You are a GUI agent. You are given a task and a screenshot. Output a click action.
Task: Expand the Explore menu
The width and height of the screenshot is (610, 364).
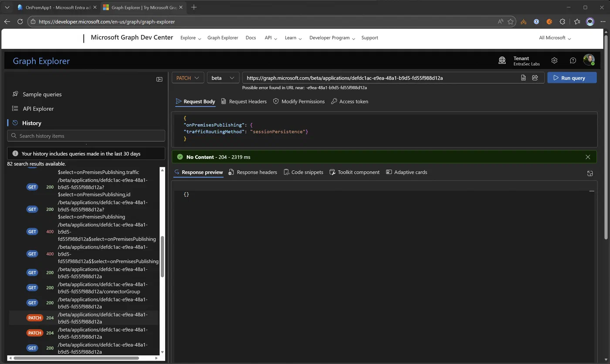(191, 38)
